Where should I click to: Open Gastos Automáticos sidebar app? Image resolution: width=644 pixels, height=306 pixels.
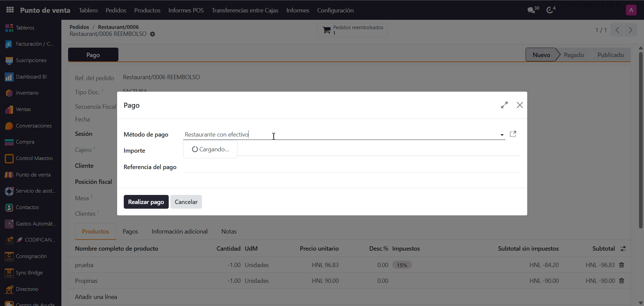31,224
